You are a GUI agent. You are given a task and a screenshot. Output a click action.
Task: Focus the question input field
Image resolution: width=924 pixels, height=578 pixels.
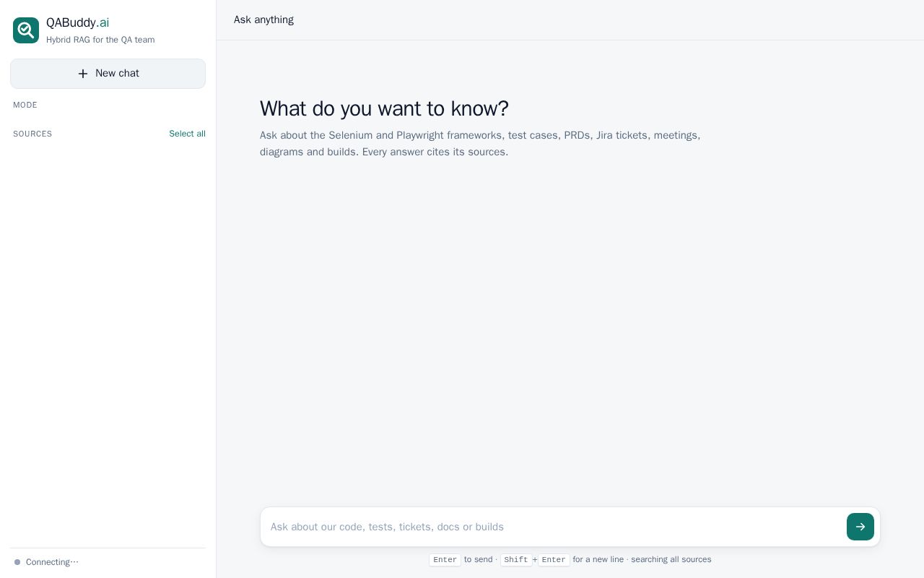pos(553,527)
